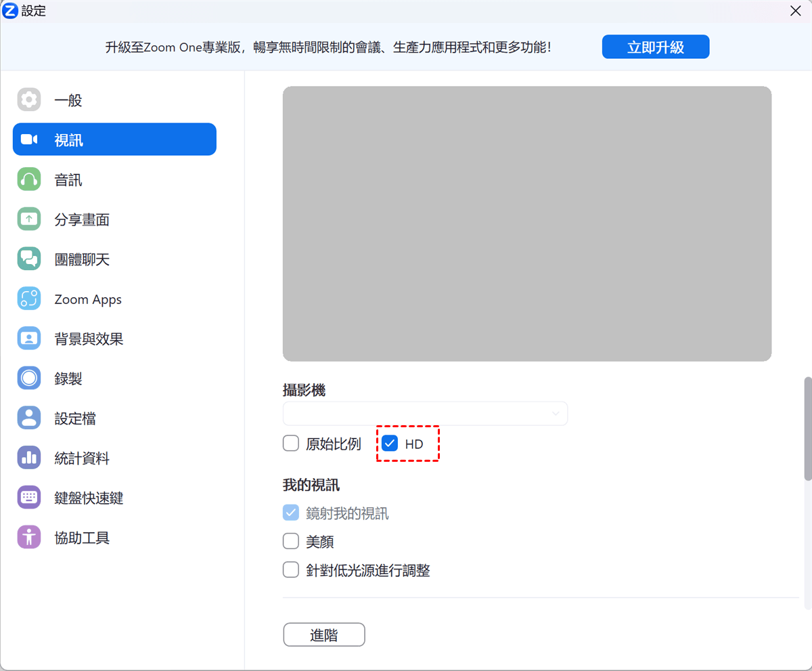Screen dimensions: 812x671
Task: Select the Team Chat bubble icon
Action: 29,259
